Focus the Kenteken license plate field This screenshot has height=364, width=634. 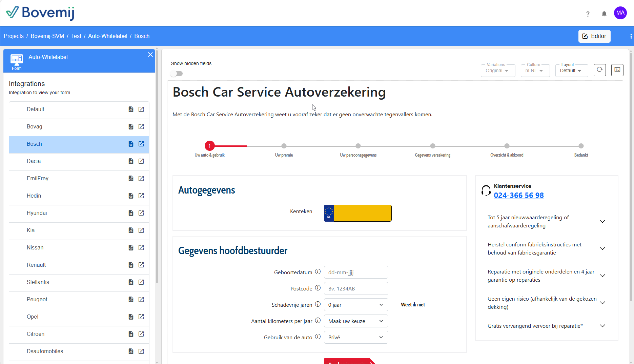pos(358,213)
